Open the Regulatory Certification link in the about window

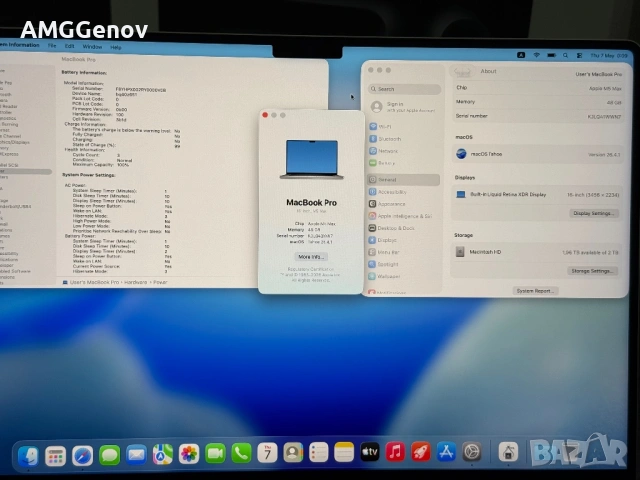311,269
